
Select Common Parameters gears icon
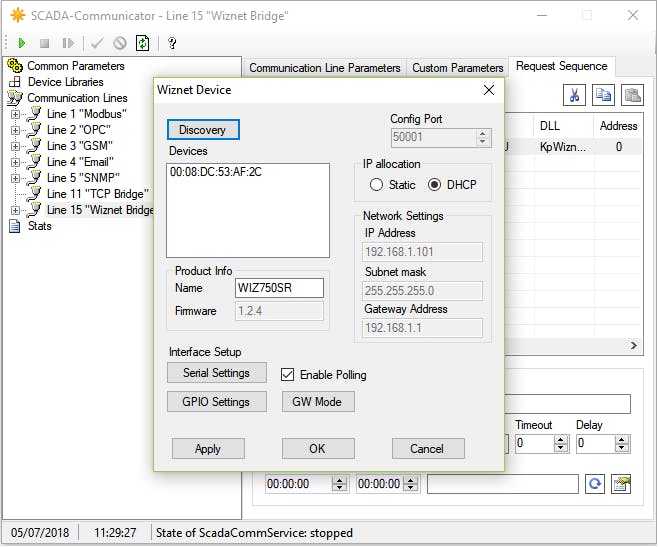15,66
